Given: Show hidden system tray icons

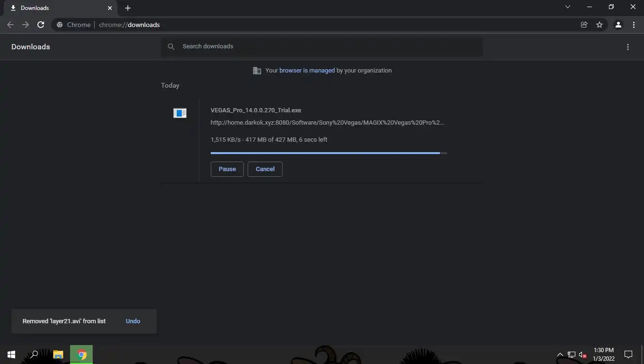Looking at the screenshot, I should tap(560, 355).
